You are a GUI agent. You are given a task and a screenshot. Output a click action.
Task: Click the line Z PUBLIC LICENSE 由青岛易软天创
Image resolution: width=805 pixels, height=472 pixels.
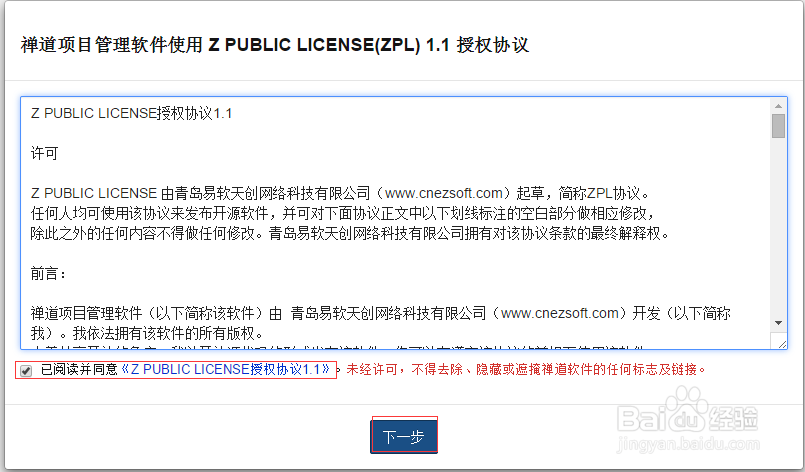pos(341,193)
